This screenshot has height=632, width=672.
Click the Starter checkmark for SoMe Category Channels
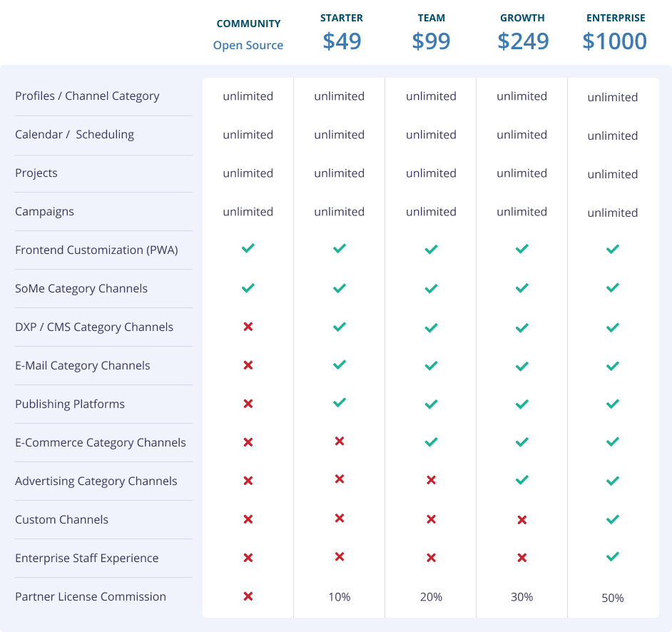tap(340, 288)
